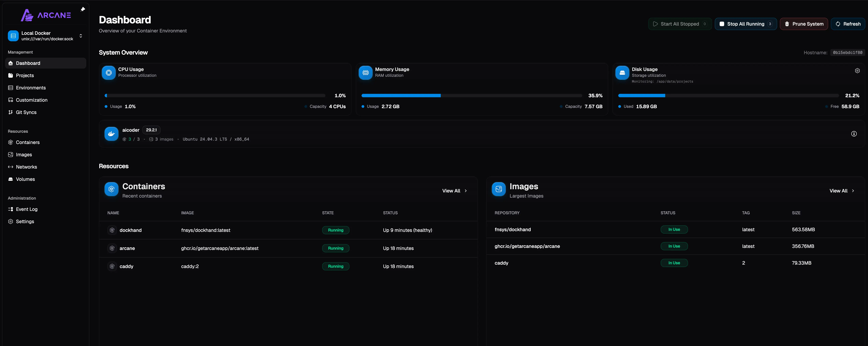The width and height of the screenshot is (868, 346).
Task: Toggle the sidebar pin at the top
Action: pyautogui.click(x=83, y=9)
